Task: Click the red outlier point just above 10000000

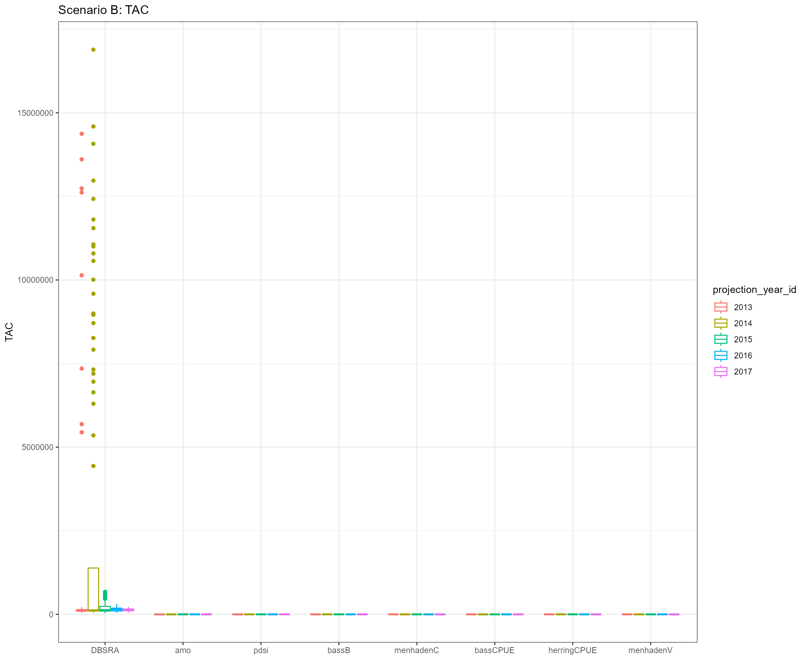Action: tap(82, 275)
